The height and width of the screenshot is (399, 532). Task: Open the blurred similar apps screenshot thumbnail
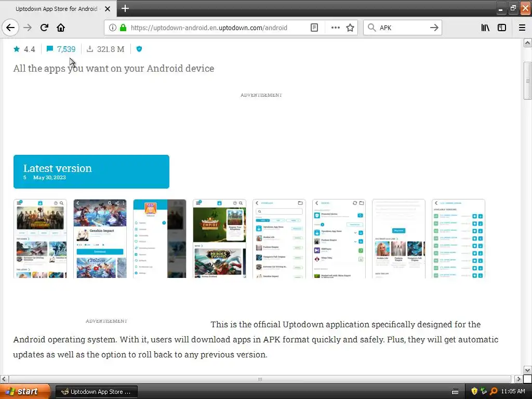point(398,238)
